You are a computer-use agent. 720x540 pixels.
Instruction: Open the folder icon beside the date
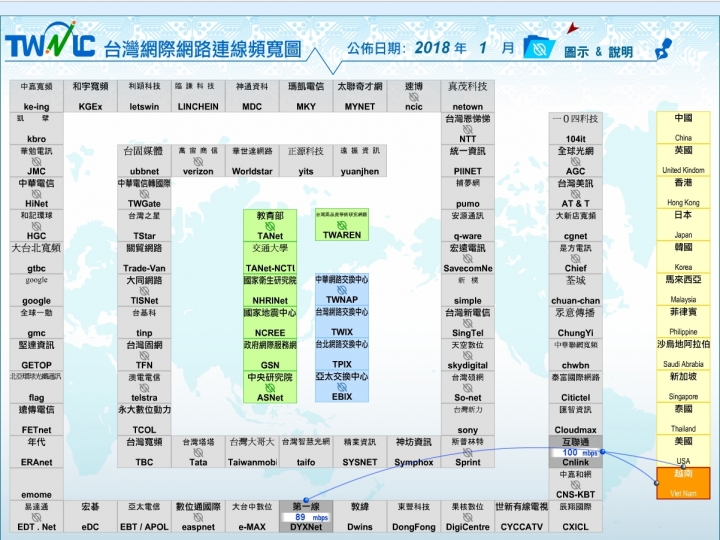[x=539, y=47]
